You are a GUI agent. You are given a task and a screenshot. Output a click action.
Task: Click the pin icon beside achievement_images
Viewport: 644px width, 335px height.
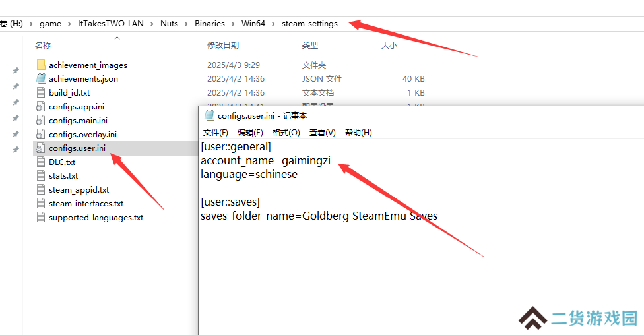16,71
